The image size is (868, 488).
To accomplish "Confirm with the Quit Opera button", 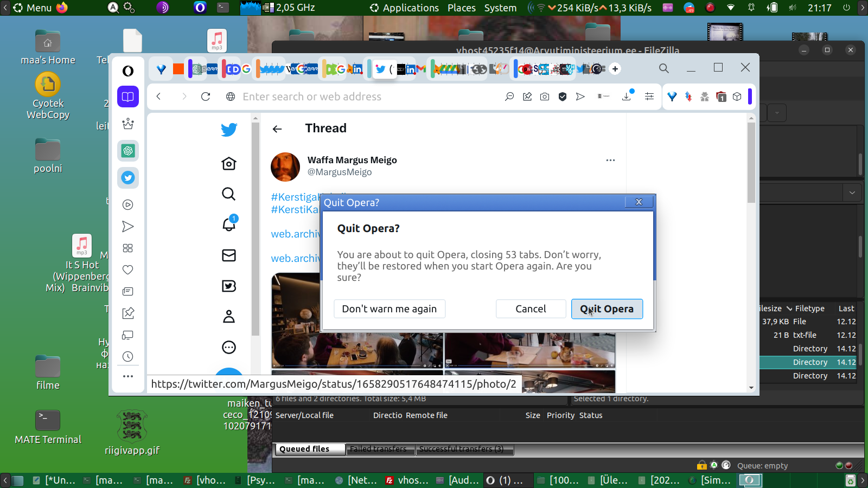I will (607, 309).
